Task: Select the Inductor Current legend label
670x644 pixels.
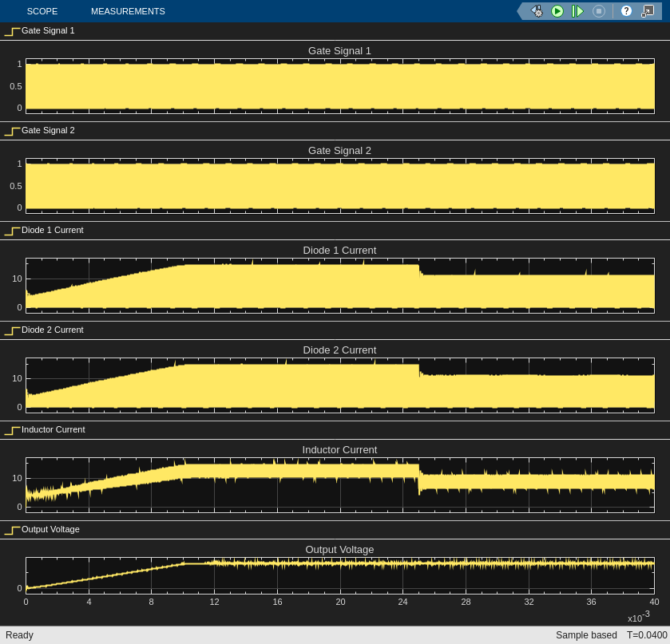Action: [54, 429]
